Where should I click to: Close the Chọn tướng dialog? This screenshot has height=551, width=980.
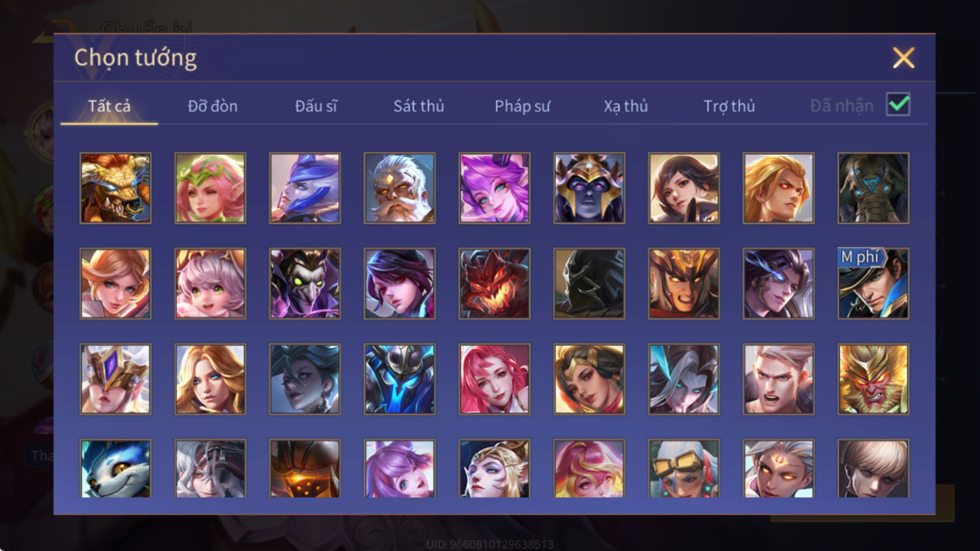point(903,58)
